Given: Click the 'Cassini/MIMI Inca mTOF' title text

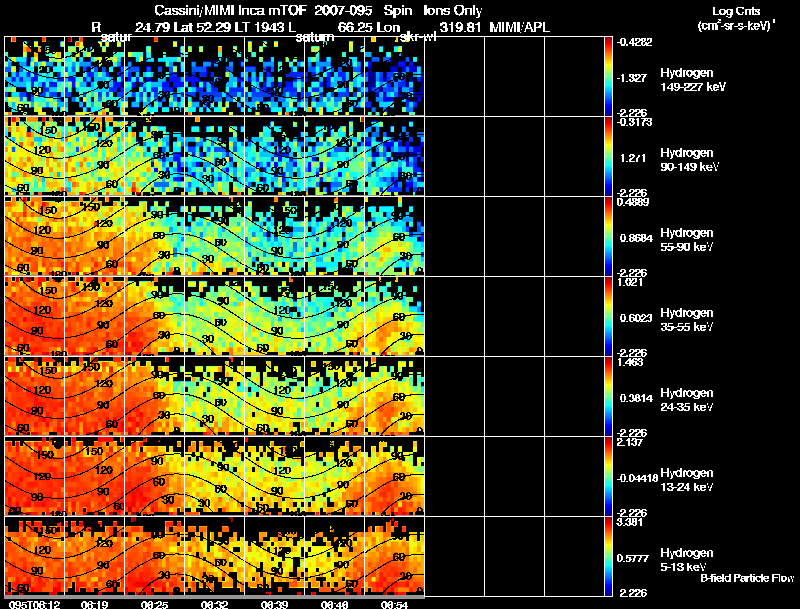Looking at the screenshot, I should [230, 11].
